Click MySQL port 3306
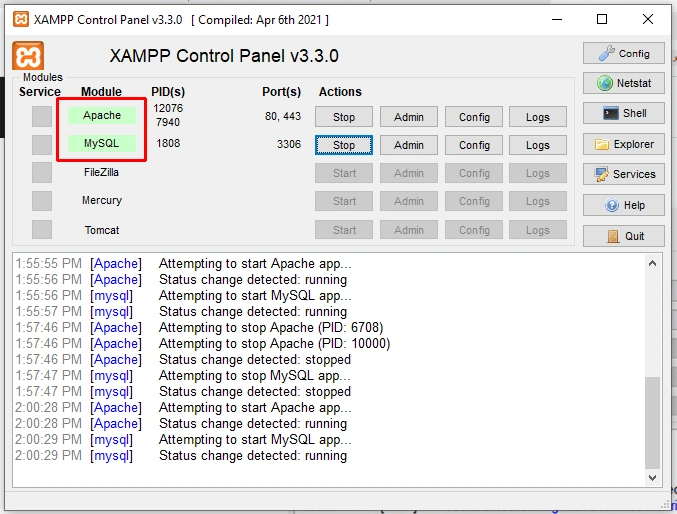Screen dimensions: 677x514 [x=289, y=144]
